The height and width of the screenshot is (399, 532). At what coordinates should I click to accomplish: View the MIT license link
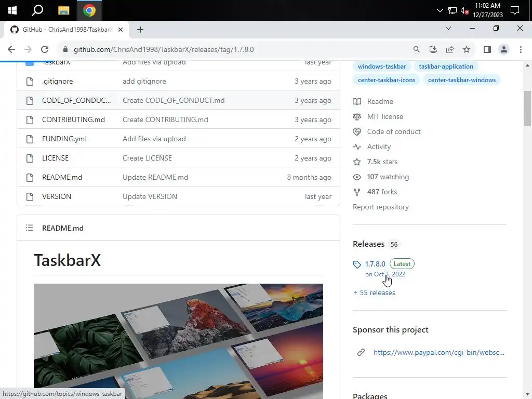385,117
